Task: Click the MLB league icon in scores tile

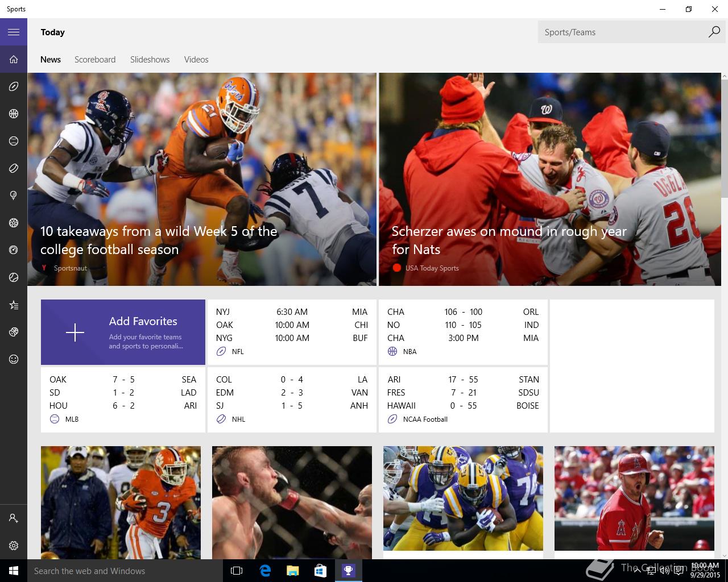Action: click(55, 419)
